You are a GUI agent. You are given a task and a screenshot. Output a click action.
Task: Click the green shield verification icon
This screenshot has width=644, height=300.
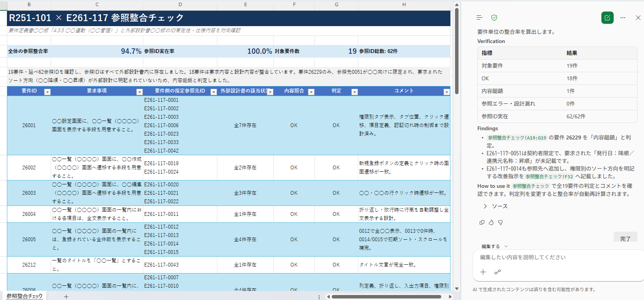(x=494, y=18)
